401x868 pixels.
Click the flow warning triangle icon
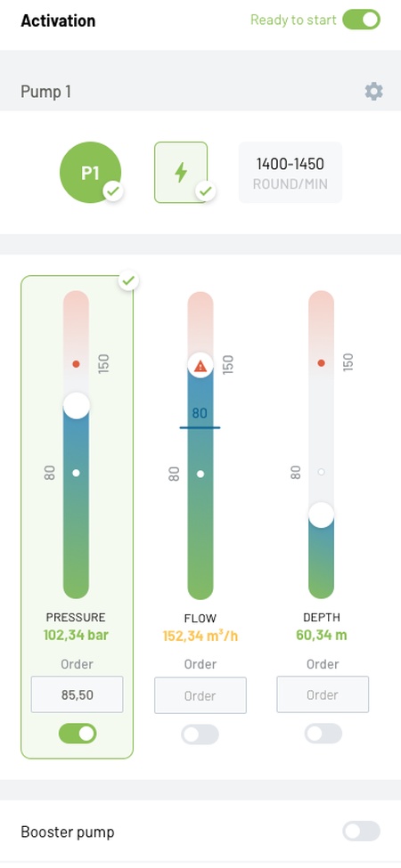coord(200,365)
